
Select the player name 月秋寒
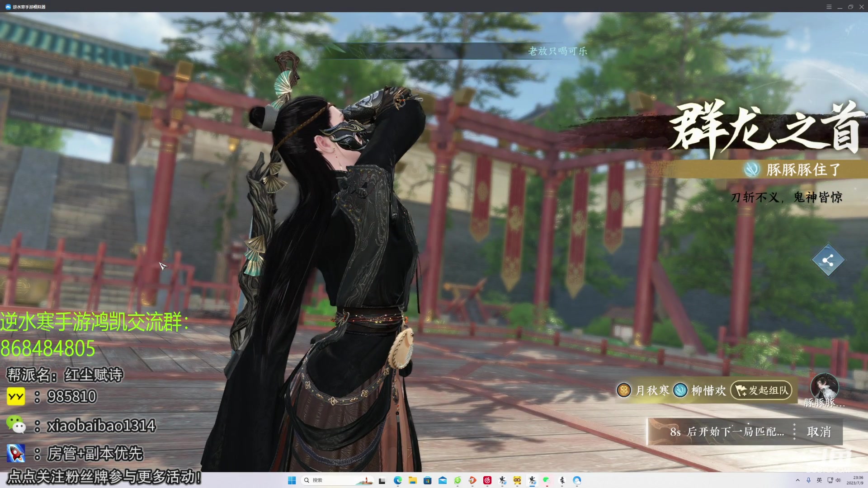652,390
